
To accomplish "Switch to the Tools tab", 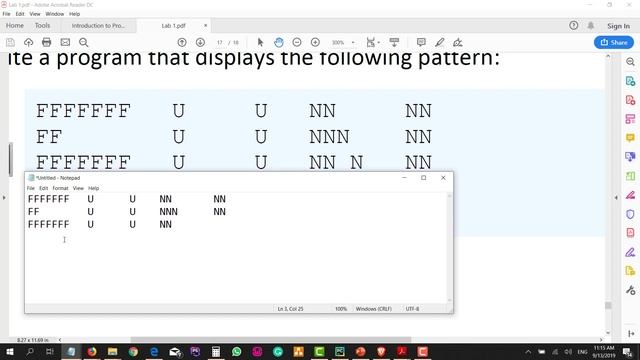I will coord(42,25).
